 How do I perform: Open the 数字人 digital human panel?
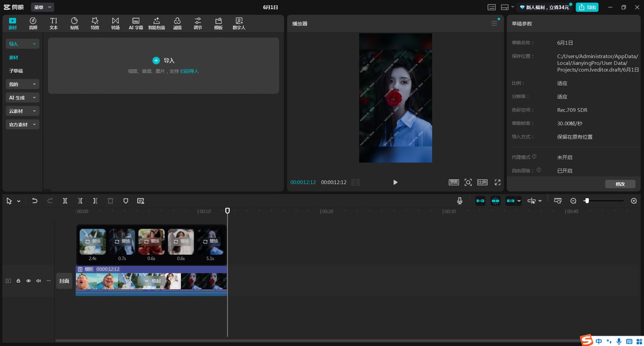[x=239, y=24]
